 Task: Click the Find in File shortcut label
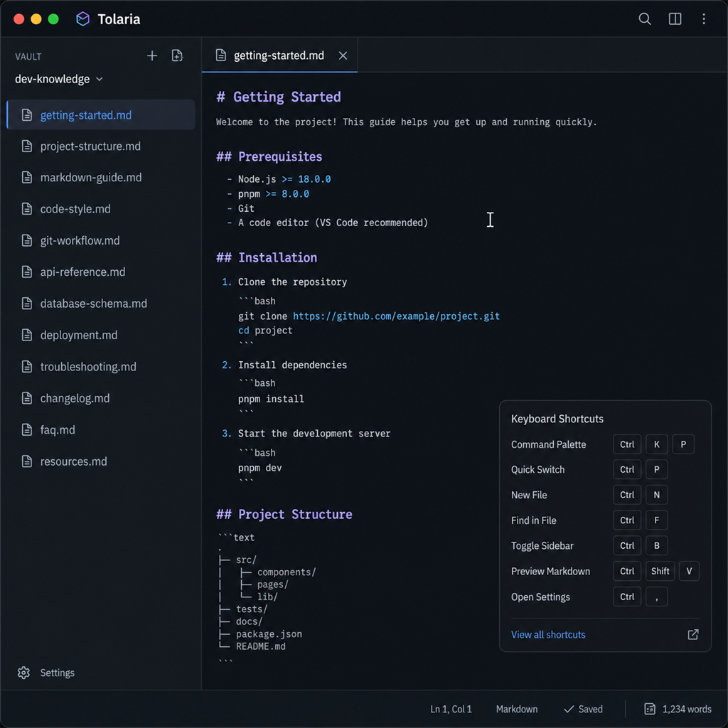click(x=533, y=520)
